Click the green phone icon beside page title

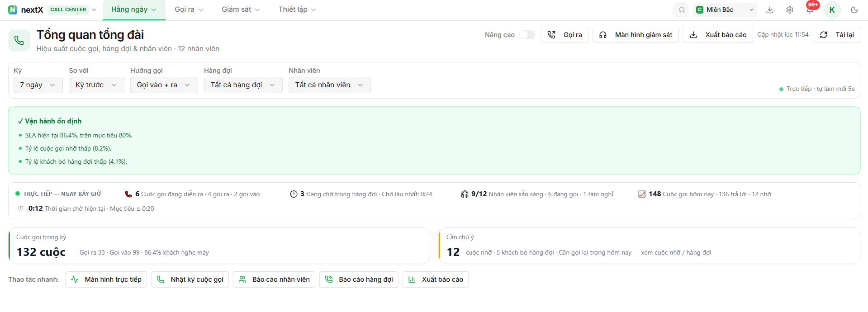click(x=19, y=40)
